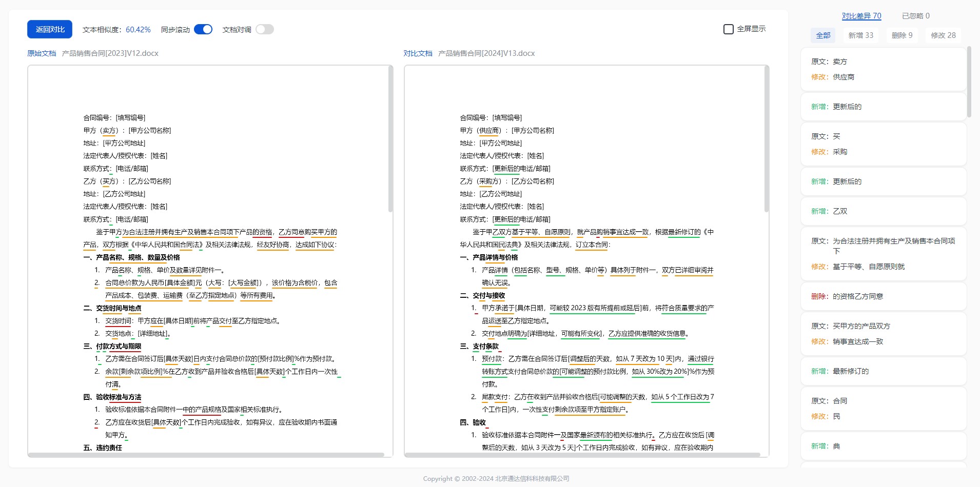Open the difference card 卖方 to 供应商
Image resolution: width=980 pixels, height=487 pixels.
tap(883, 69)
